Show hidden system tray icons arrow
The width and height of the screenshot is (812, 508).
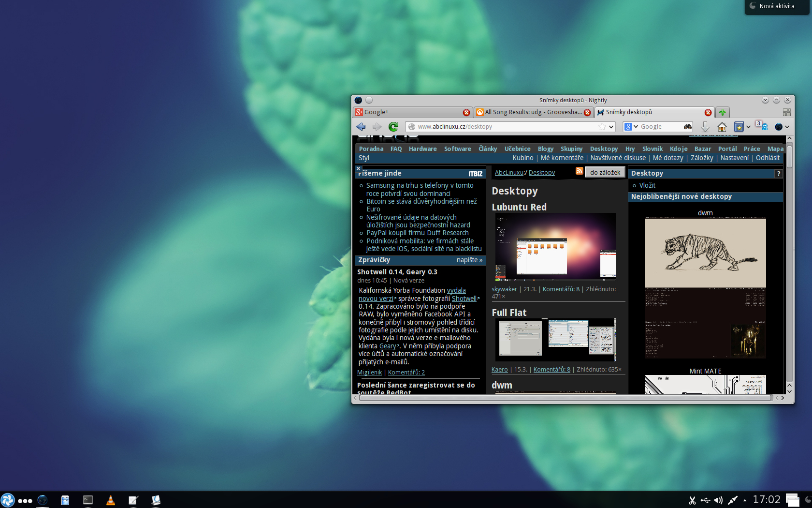(745, 500)
